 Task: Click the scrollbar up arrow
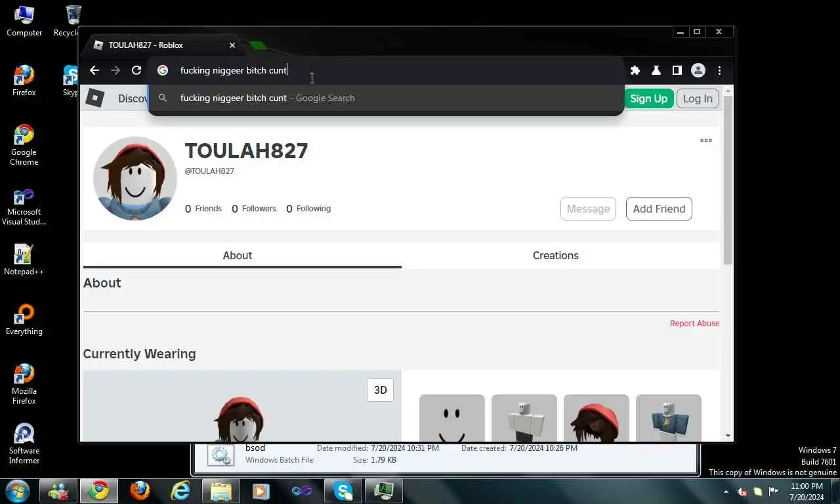pos(728,90)
